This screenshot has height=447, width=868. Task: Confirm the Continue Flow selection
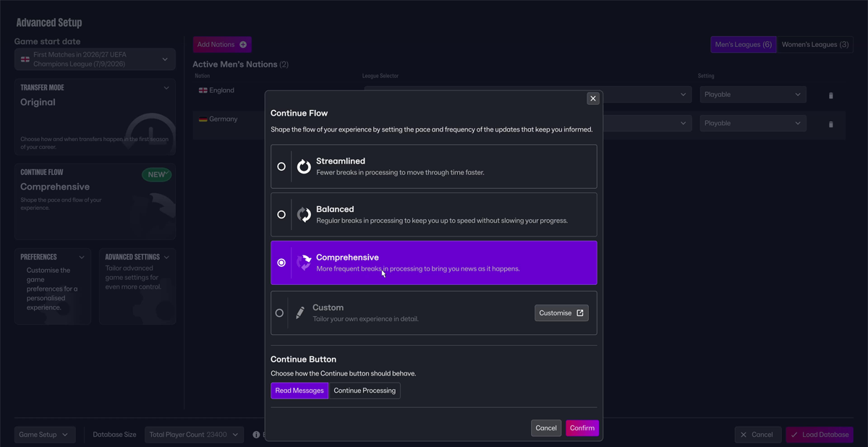click(582, 428)
